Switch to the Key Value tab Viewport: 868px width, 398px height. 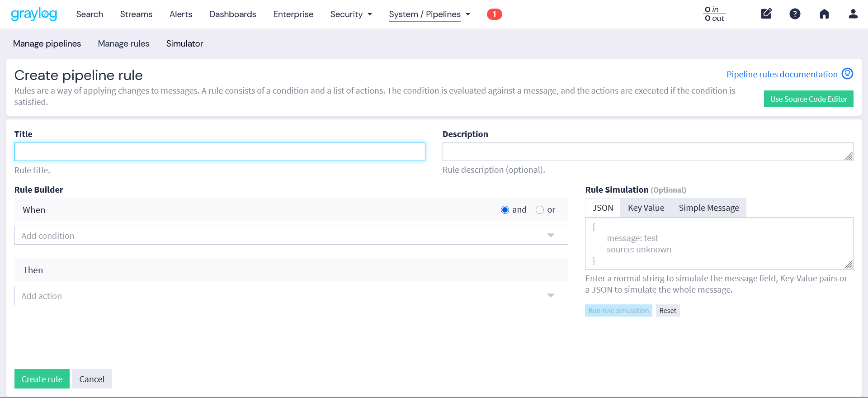click(646, 208)
